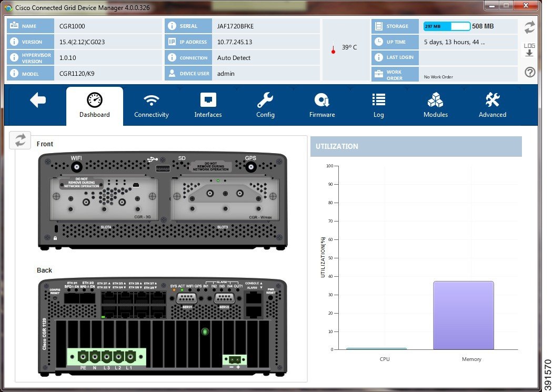Click the SERIAL info icon
Image resolution: width=553 pixels, height=392 pixels.
[172, 26]
